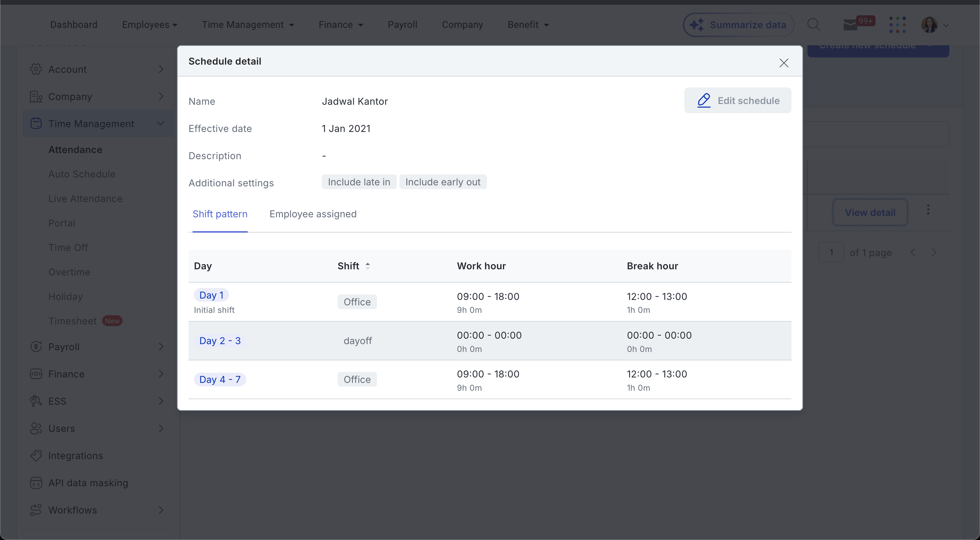Expand the Workflows sidebar chevron

point(161,510)
